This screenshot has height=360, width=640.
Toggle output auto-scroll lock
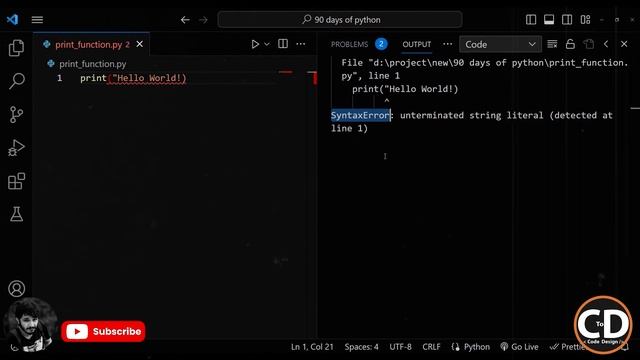[x=570, y=44]
